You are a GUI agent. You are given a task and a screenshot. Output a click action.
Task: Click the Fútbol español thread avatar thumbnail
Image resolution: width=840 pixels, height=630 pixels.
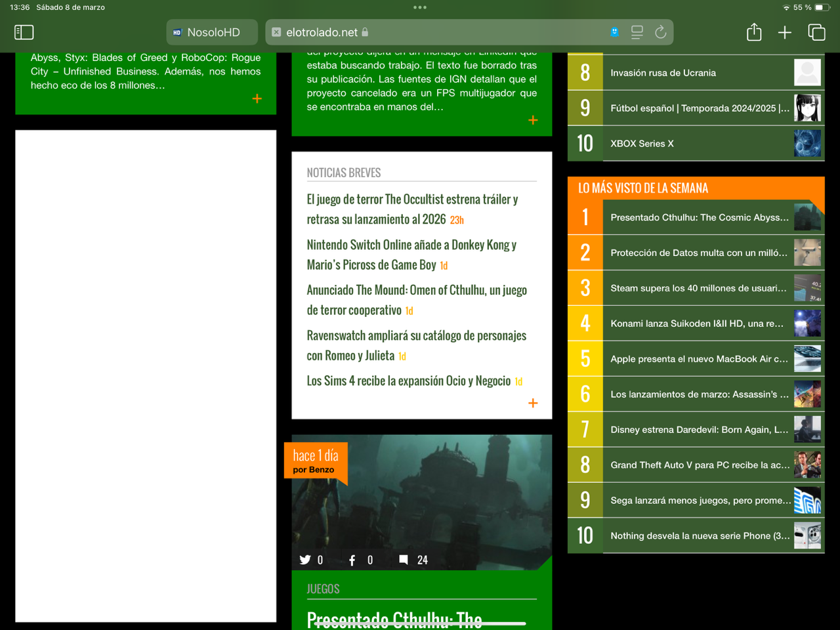(807, 108)
